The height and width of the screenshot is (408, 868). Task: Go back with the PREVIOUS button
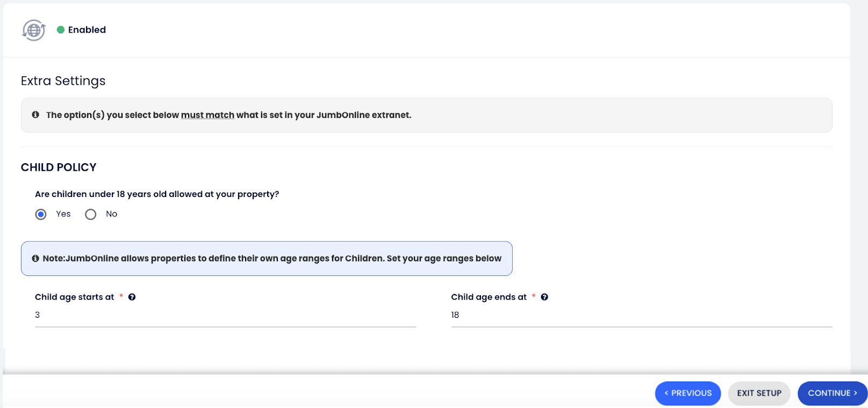click(x=687, y=393)
